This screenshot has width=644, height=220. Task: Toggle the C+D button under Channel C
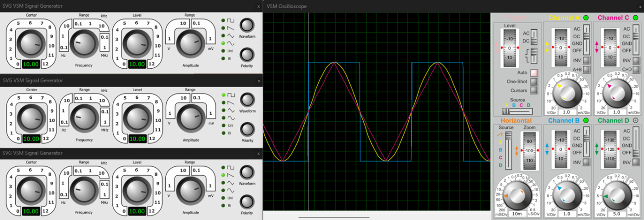click(636, 70)
